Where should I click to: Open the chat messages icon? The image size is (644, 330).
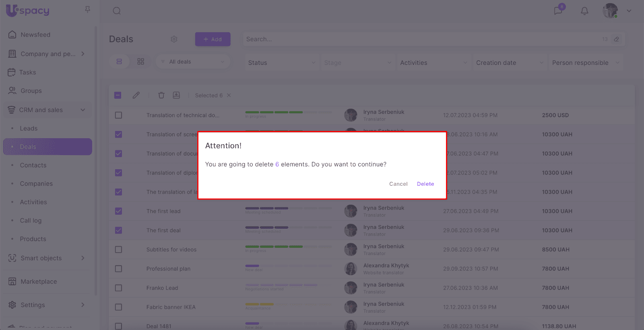click(558, 10)
